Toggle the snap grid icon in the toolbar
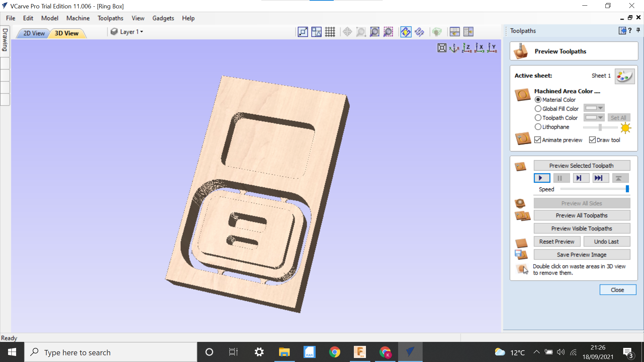 [x=330, y=32]
